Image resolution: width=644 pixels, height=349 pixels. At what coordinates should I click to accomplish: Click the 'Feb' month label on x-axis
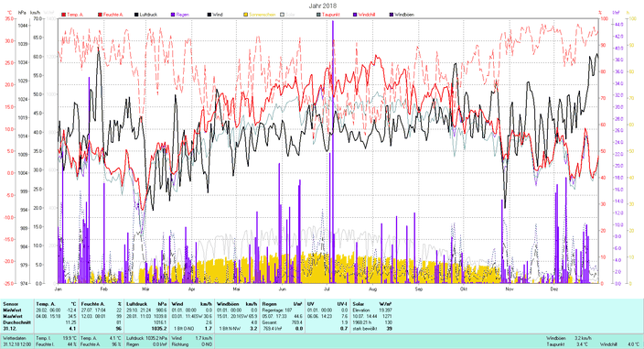click(103, 289)
